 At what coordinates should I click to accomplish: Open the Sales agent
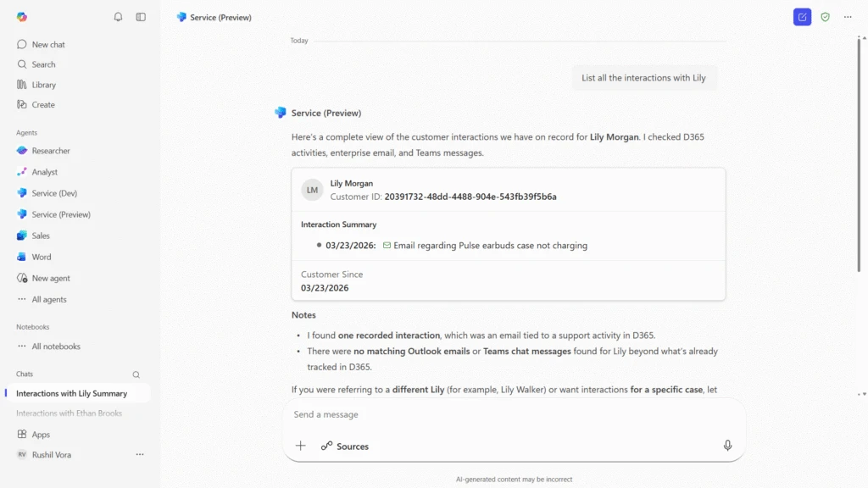click(41, 236)
